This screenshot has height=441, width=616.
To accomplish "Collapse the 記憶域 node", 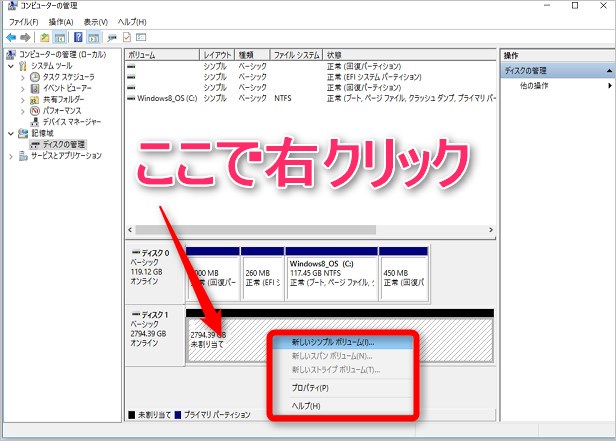I will pyautogui.click(x=11, y=134).
